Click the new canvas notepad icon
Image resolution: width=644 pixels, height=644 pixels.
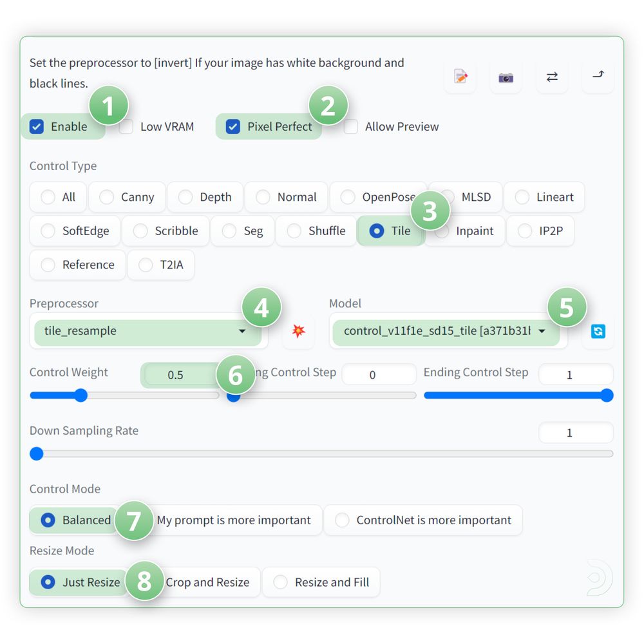(x=460, y=77)
